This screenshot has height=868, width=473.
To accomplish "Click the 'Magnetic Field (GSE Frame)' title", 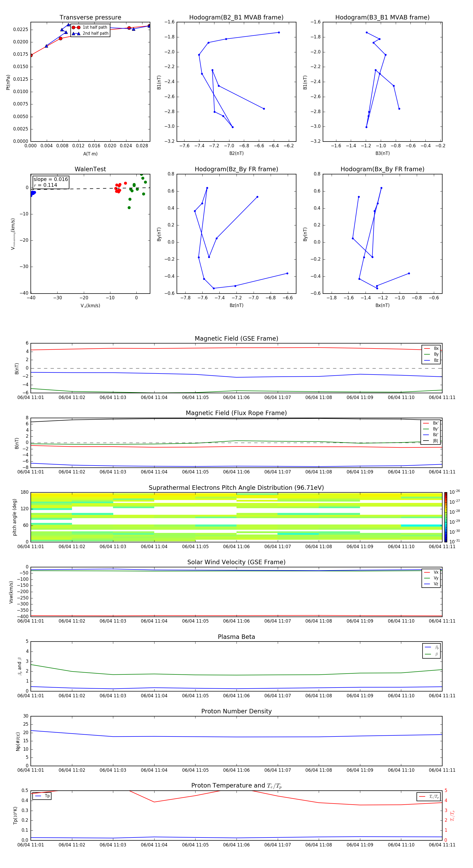I will click(x=236, y=339).
